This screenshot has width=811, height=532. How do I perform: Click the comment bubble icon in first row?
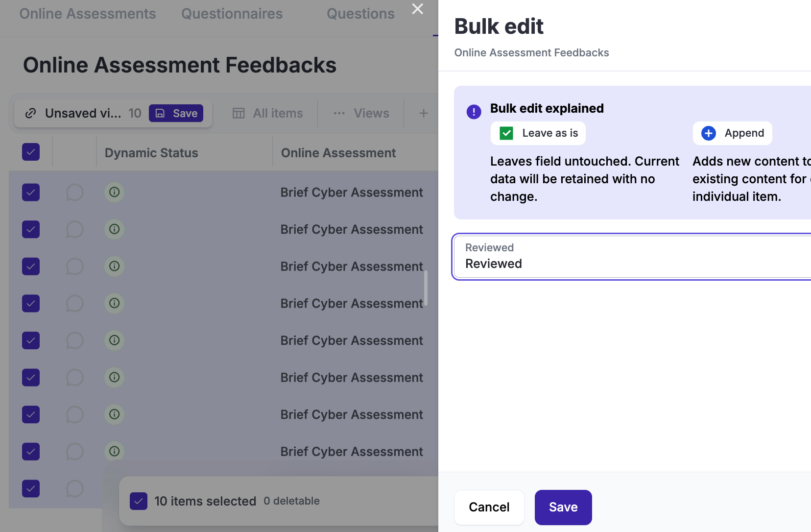[x=74, y=193]
